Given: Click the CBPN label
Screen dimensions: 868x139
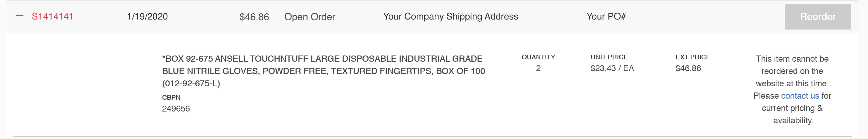Looking at the screenshot, I should (x=171, y=97).
